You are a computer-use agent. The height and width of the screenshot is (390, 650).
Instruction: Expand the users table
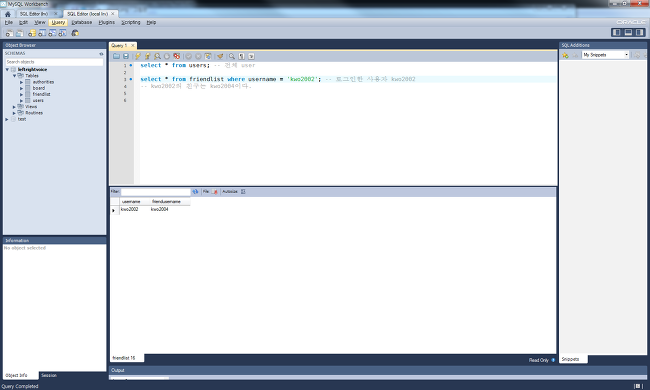coord(22,101)
